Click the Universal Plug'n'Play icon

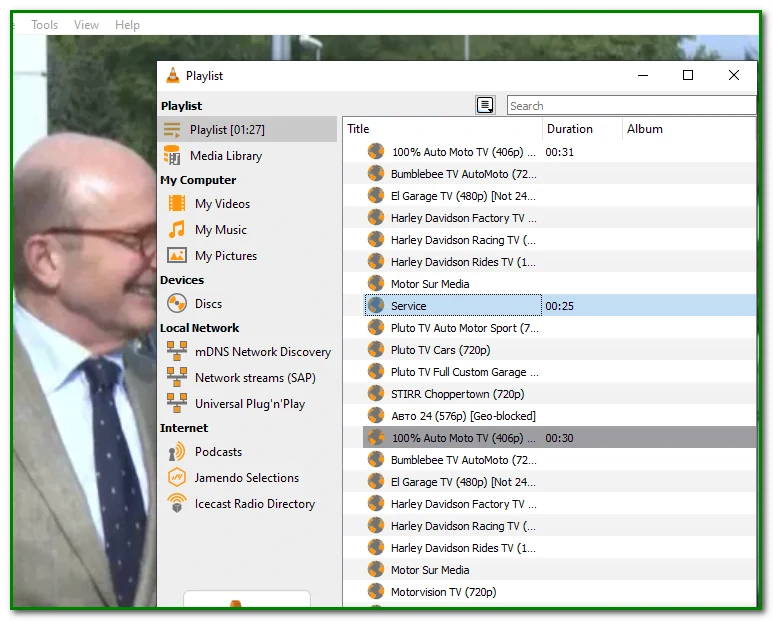pos(176,403)
